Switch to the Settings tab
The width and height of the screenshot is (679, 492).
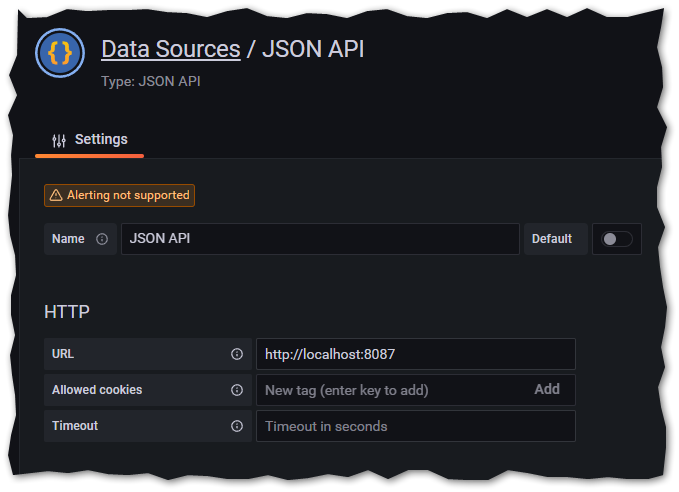(90, 139)
